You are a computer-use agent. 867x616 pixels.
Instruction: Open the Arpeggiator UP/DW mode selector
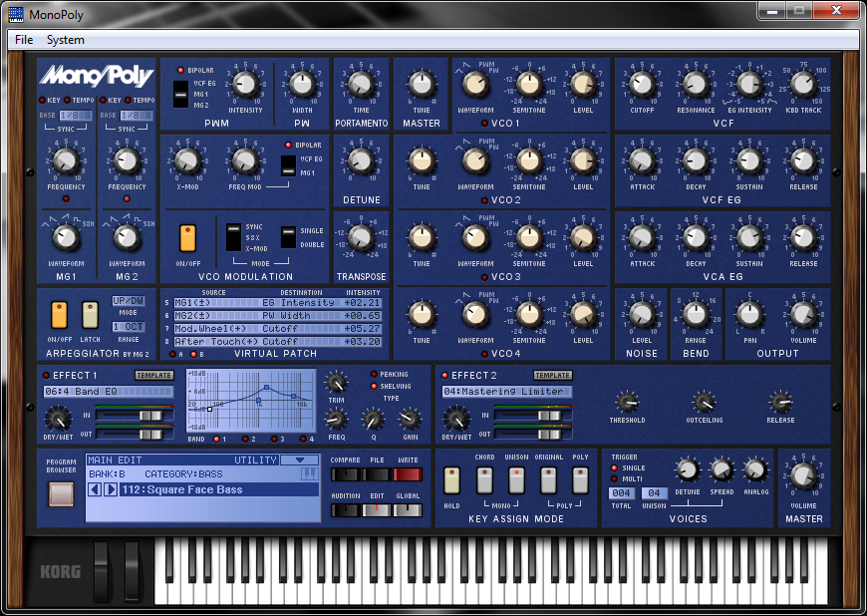click(129, 301)
